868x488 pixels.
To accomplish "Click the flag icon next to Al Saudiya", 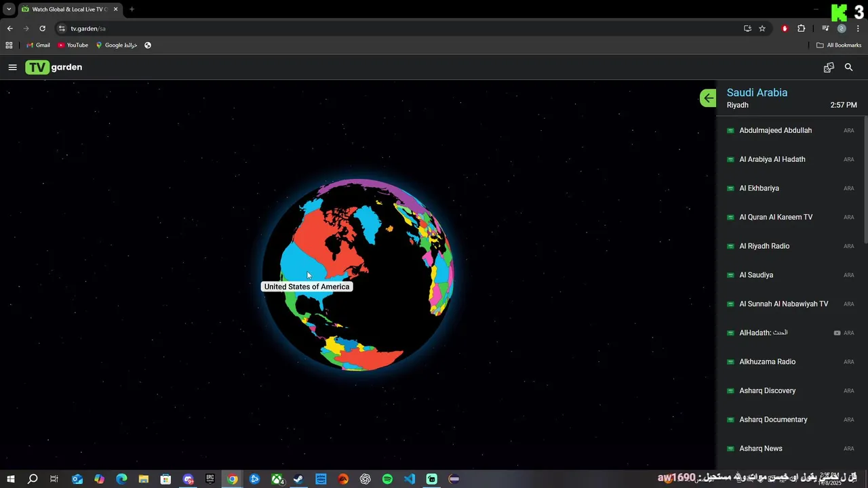I will click(730, 275).
